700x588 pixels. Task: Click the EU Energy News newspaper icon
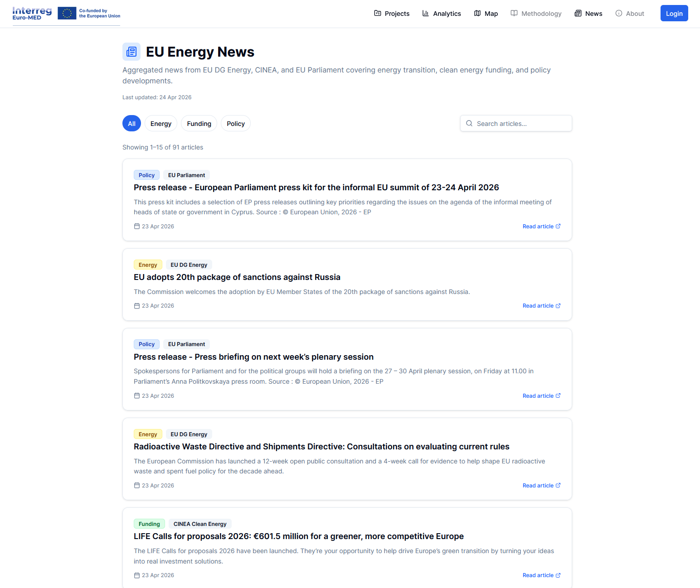(131, 52)
